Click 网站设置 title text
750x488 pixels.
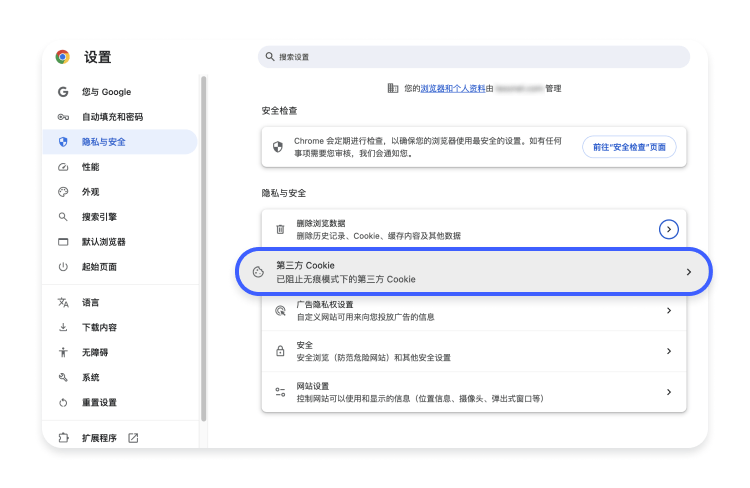click(313, 386)
